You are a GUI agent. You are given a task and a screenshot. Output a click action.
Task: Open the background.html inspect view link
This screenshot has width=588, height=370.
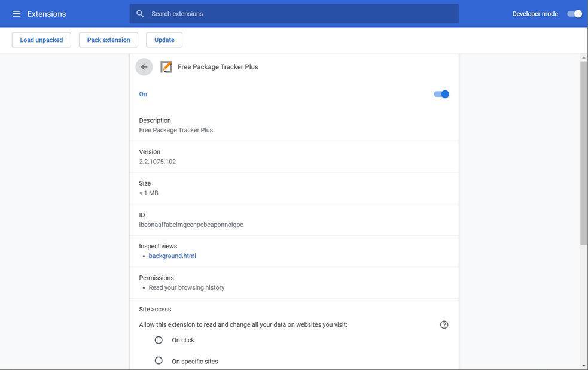(172, 256)
